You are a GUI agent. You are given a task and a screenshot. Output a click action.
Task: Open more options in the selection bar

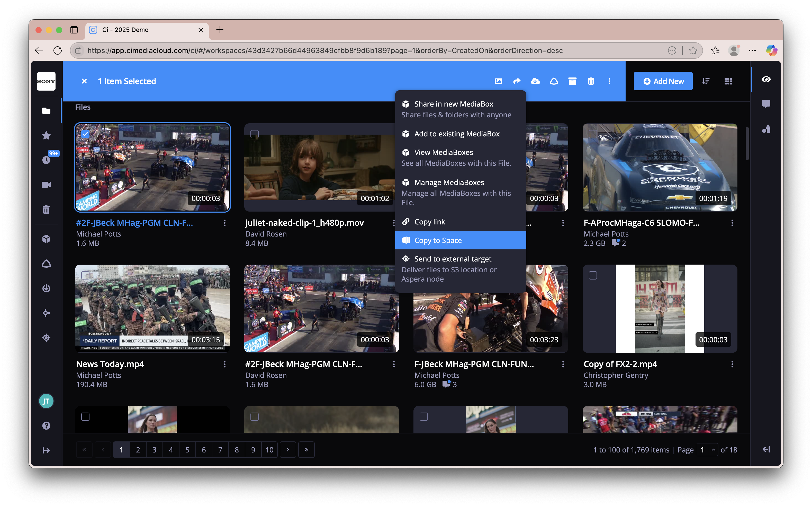(609, 81)
